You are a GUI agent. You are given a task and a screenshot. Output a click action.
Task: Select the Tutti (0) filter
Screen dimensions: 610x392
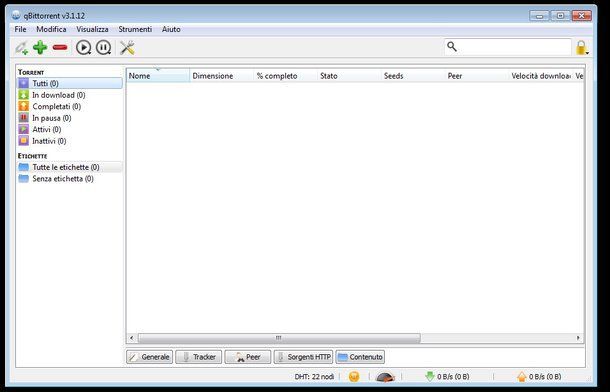pyautogui.click(x=70, y=83)
